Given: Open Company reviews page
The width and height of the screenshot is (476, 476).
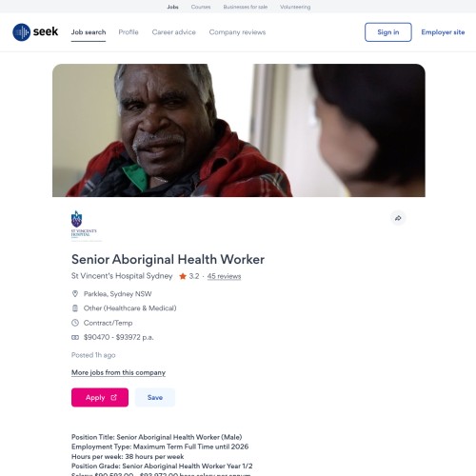Looking at the screenshot, I should [237, 32].
